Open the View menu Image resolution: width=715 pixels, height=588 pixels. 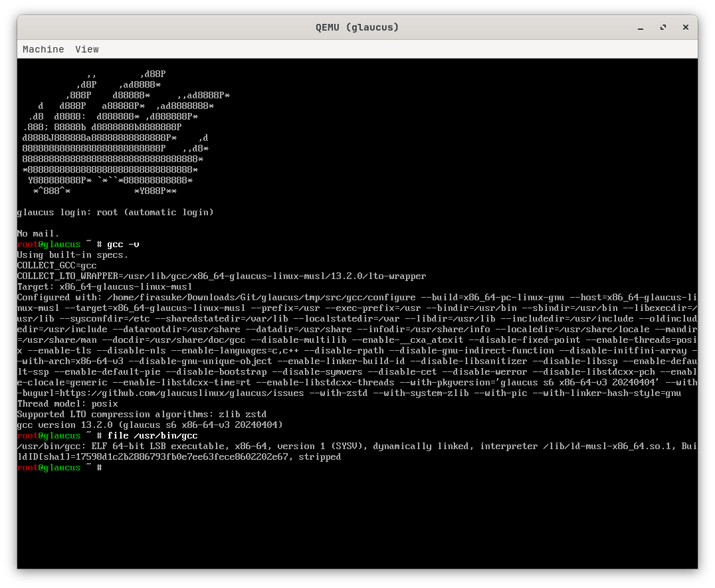tap(86, 49)
